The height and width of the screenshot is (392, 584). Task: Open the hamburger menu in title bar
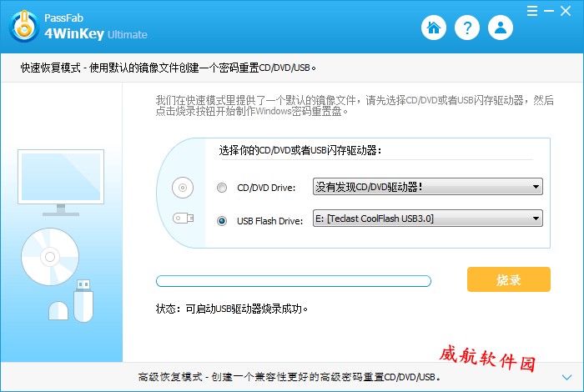pyautogui.click(x=532, y=11)
